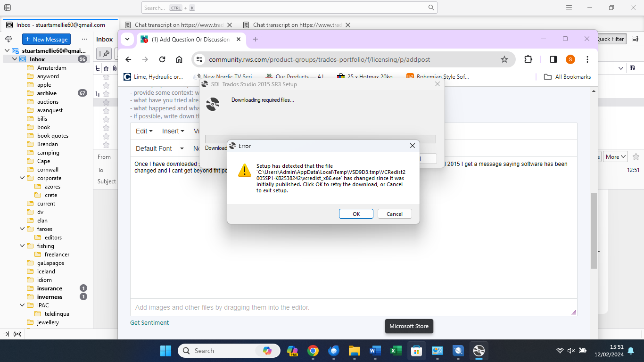Screen dimensions: 644x362
Task: Open the More dropdown in message header
Action: [616, 157]
